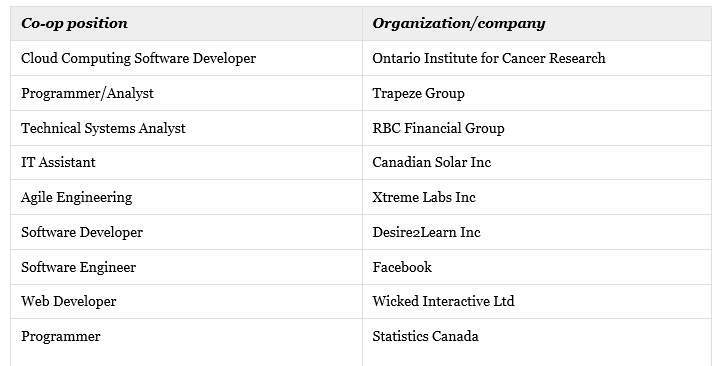The width and height of the screenshot is (724, 366).
Task: Select the IT Assistant position
Action: (x=58, y=162)
